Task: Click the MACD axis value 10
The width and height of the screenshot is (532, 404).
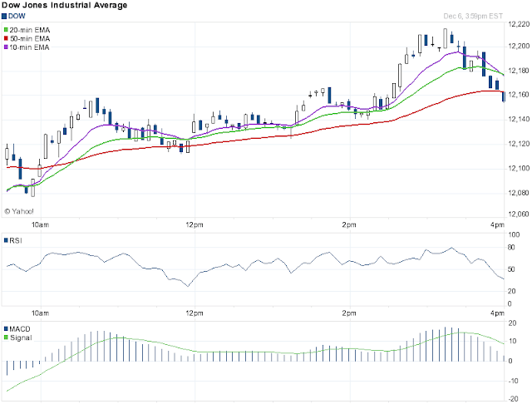Action: (x=513, y=342)
